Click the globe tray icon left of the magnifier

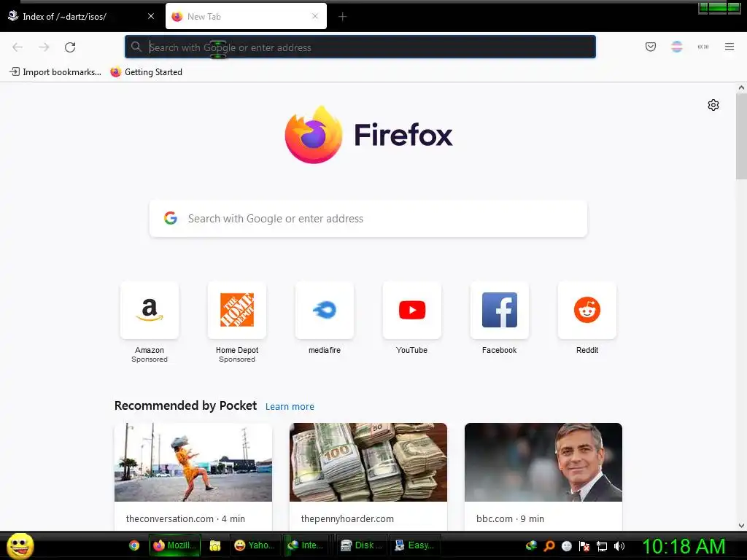coord(531,545)
